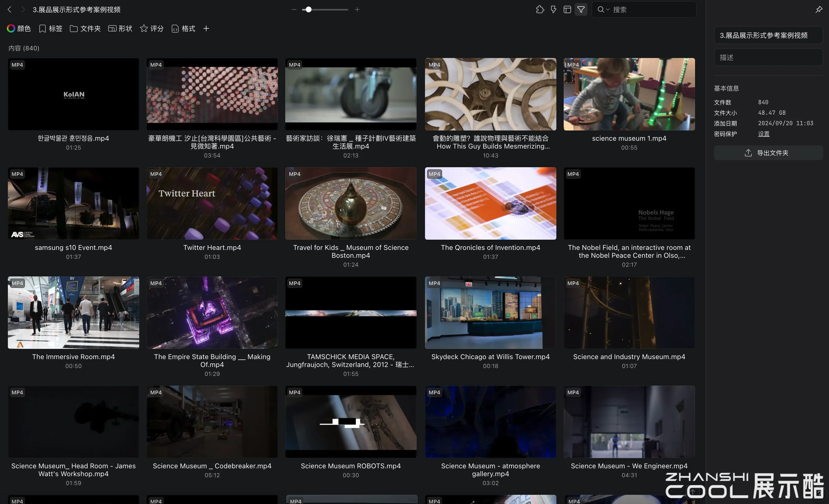Select Science Museum ROBOTS.mp4 thumbnail
This screenshot has height=504, width=829.
point(351,422)
